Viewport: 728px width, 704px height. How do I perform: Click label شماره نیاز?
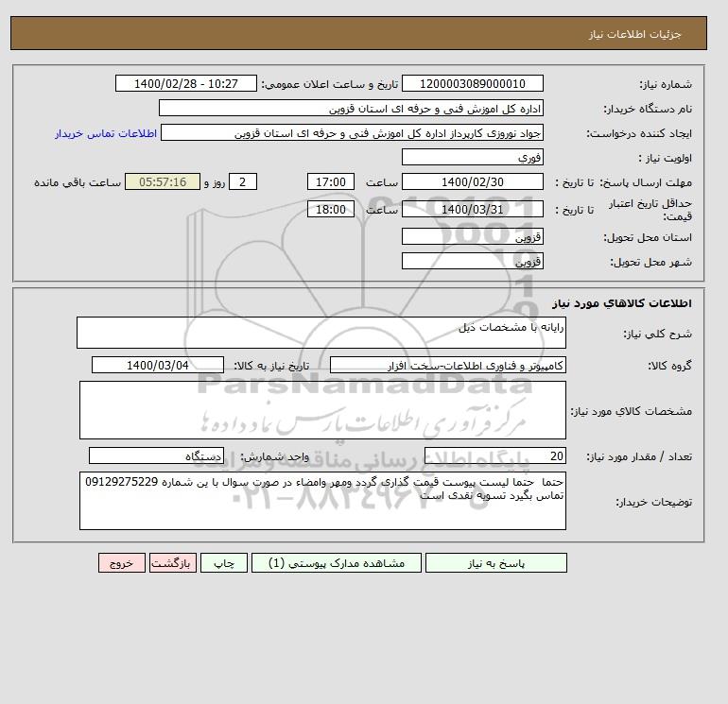pyautogui.click(x=666, y=84)
